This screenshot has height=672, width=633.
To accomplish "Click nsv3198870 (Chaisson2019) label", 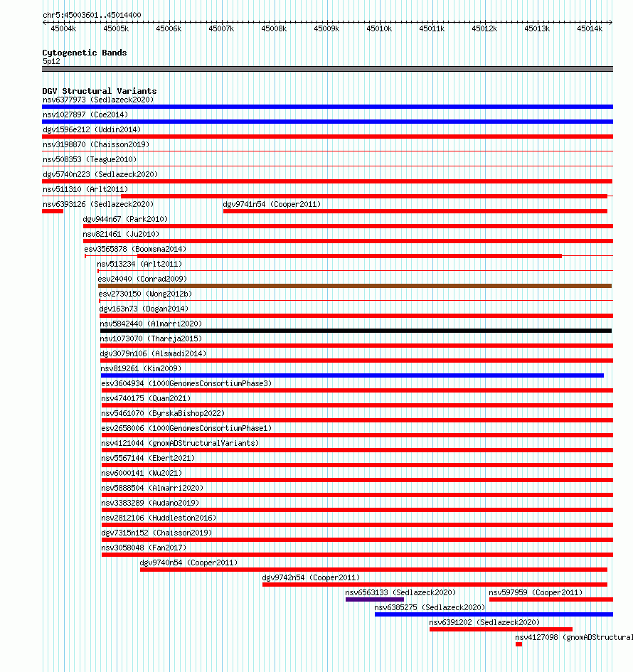I will point(96,145).
